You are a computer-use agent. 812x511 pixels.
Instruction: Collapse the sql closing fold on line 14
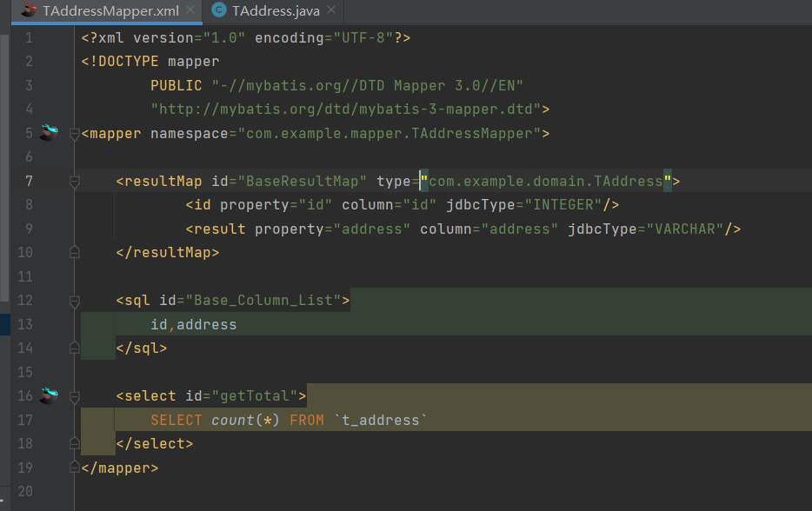[x=74, y=348]
